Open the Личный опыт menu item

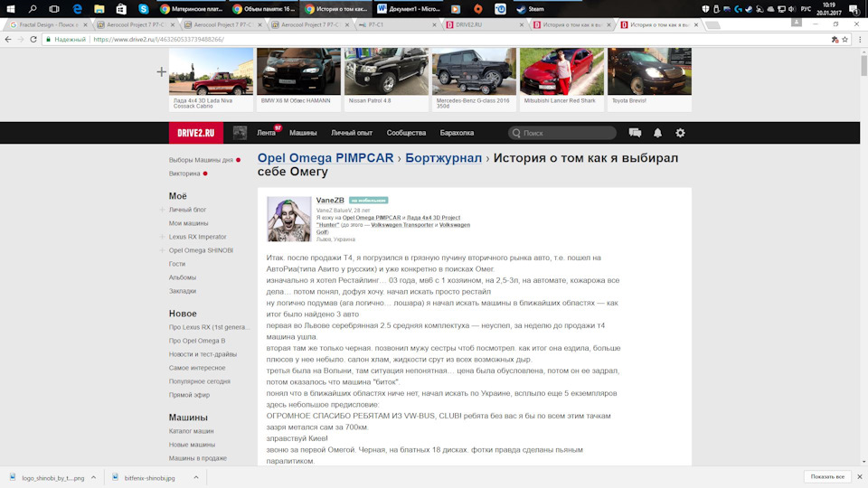(352, 133)
